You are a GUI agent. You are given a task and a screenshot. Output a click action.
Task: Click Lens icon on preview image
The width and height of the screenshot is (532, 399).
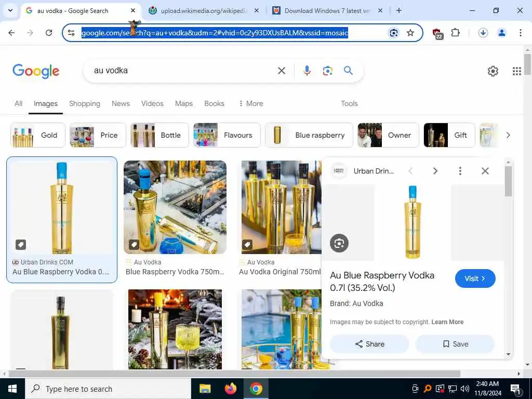click(339, 243)
